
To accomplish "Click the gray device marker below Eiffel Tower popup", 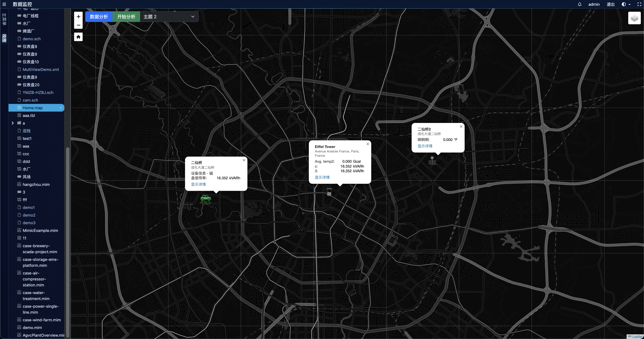I will click(x=329, y=192).
